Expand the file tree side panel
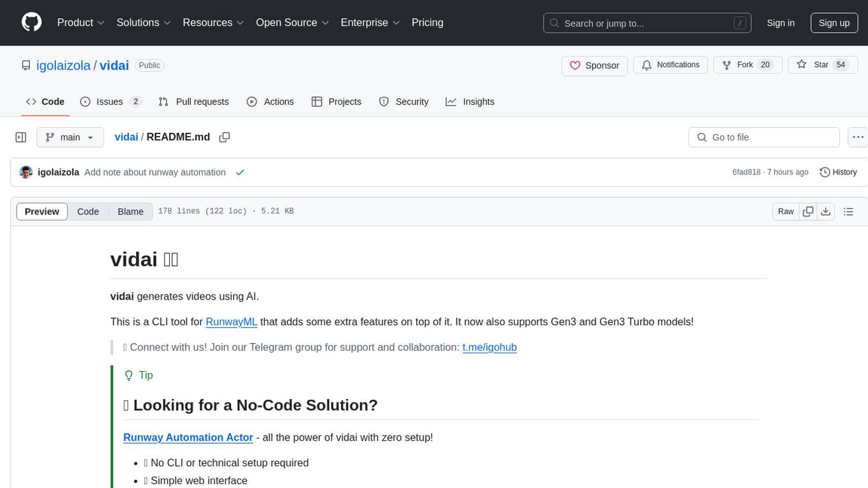Viewport: 868px width, 488px height. tap(21, 137)
